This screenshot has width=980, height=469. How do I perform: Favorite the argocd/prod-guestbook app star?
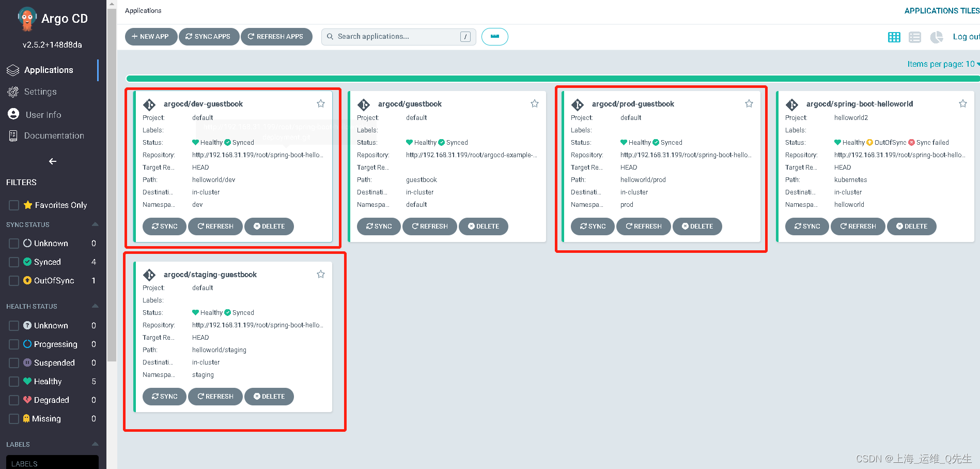pyautogui.click(x=749, y=103)
